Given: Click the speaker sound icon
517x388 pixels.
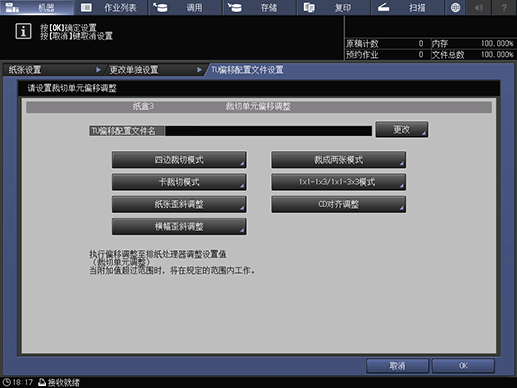Looking at the screenshot, I should (479, 7).
